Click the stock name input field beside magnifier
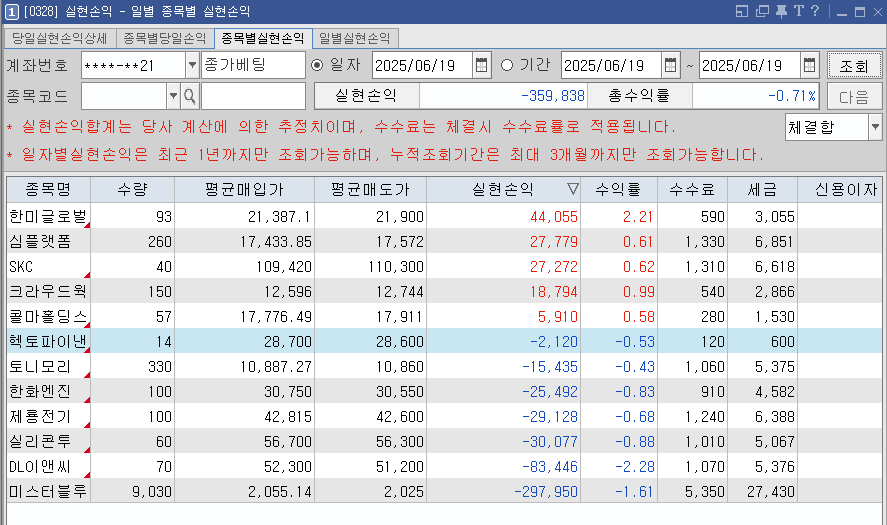 coord(253,96)
